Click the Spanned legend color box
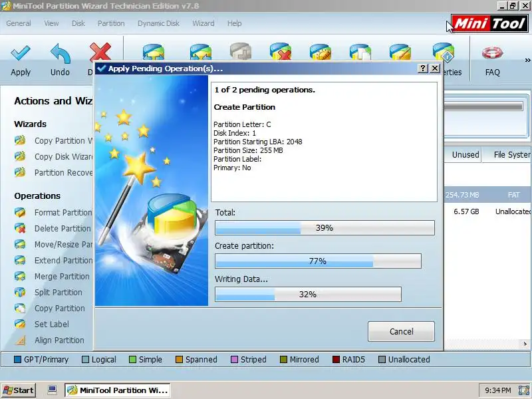 179,359
